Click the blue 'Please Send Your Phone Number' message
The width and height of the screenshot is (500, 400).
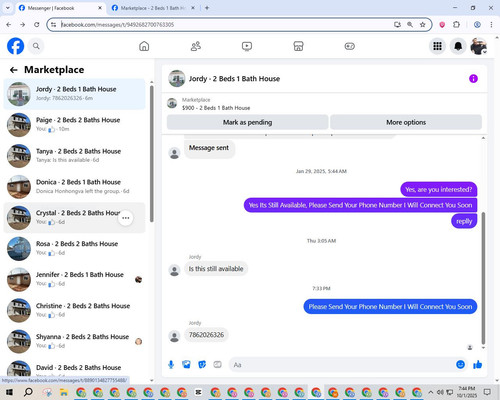coord(390,307)
